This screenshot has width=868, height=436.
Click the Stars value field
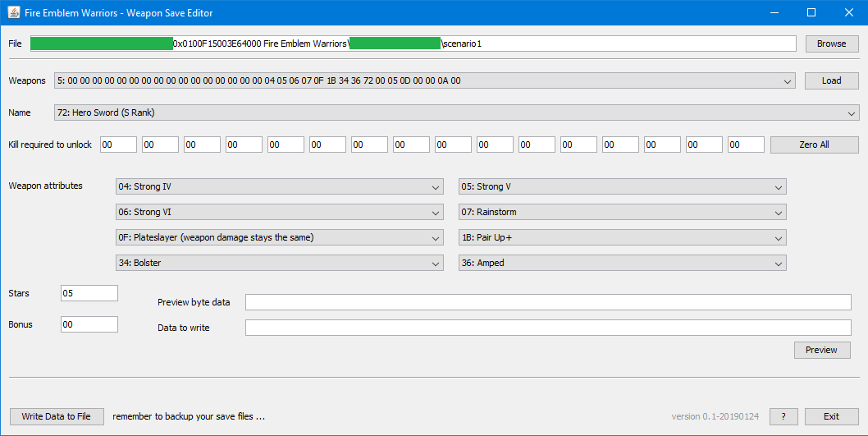(x=89, y=293)
